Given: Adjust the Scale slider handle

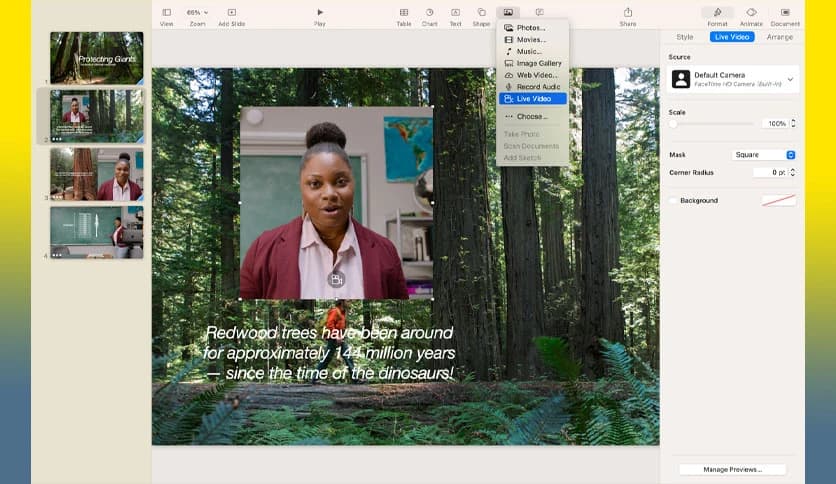Looking at the screenshot, I should point(673,124).
